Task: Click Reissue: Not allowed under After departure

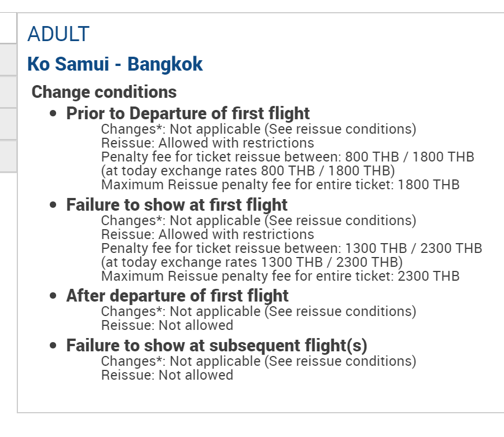Action: [167, 325]
